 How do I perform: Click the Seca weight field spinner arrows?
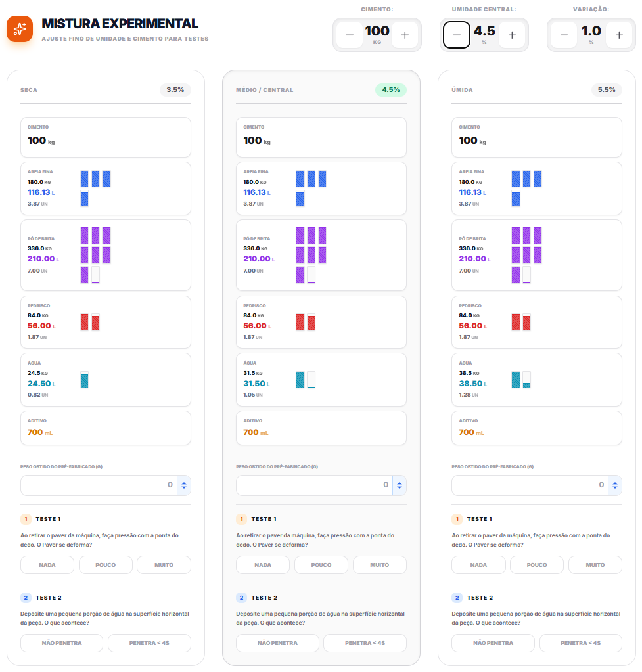184,485
